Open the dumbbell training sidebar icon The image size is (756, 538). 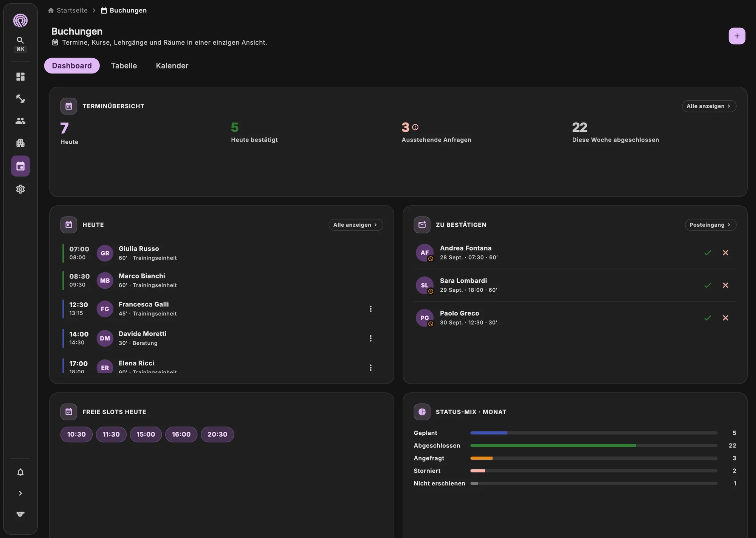[20, 99]
